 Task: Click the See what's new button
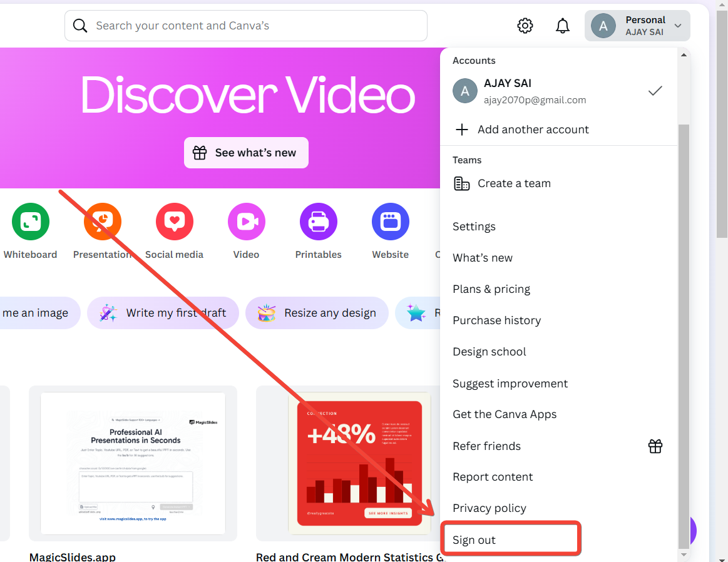pyautogui.click(x=246, y=153)
